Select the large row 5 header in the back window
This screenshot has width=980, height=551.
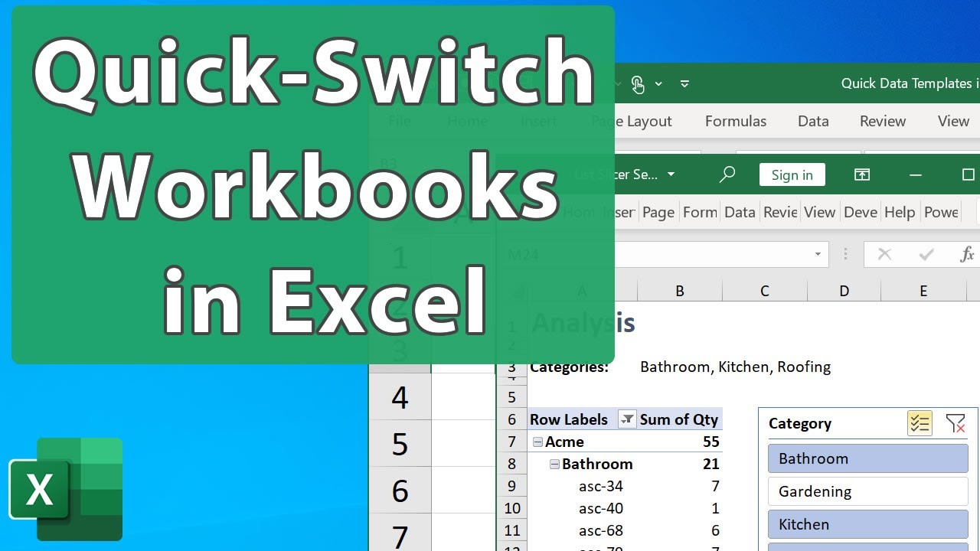click(400, 444)
